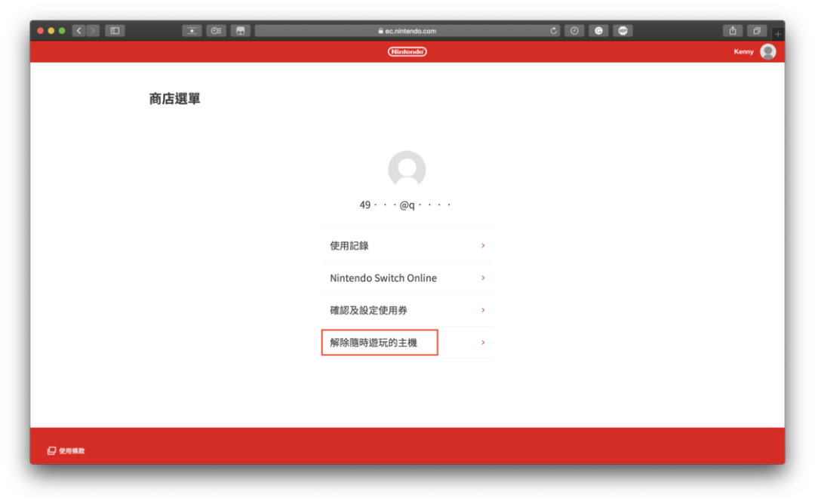Viewport: 815px width, 504px height.
Task: Open the Safari share icon
Action: click(733, 31)
